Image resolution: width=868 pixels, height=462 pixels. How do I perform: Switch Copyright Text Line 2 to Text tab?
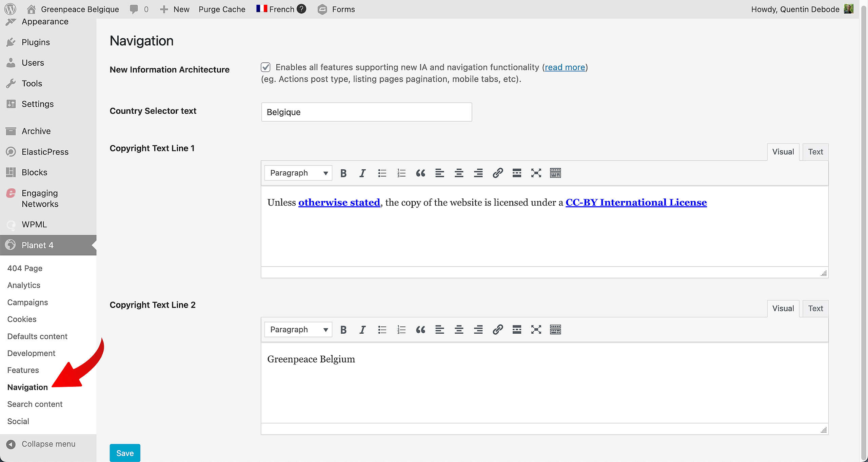[815, 308]
